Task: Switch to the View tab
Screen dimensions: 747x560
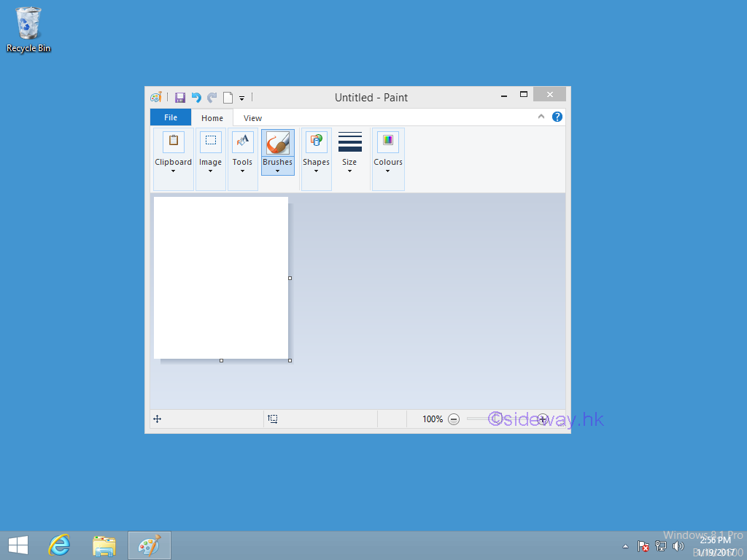Action: (252, 117)
